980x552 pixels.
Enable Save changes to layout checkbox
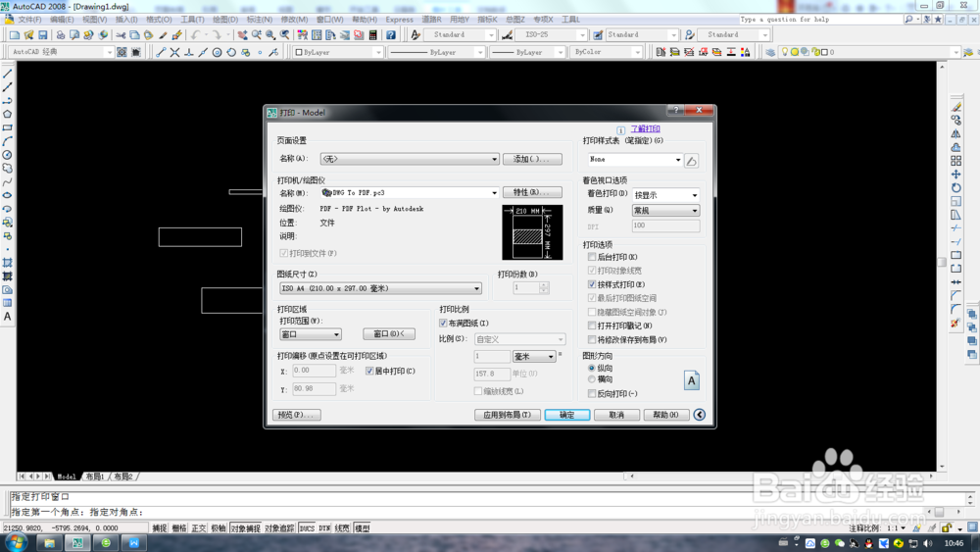pyautogui.click(x=592, y=339)
